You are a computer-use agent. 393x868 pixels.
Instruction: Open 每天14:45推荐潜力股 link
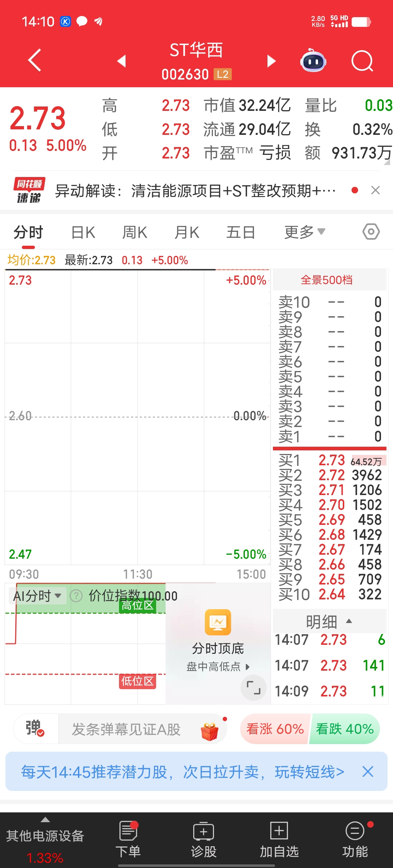pyautogui.click(x=182, y=772)
